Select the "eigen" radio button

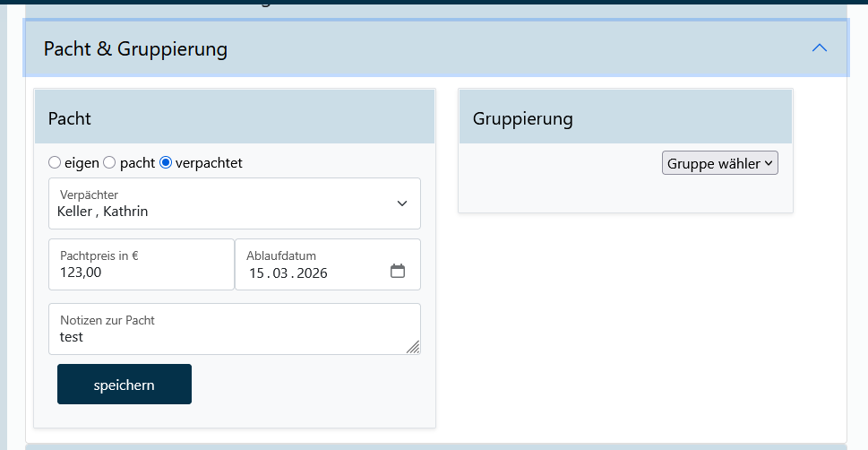click(55, 162)
